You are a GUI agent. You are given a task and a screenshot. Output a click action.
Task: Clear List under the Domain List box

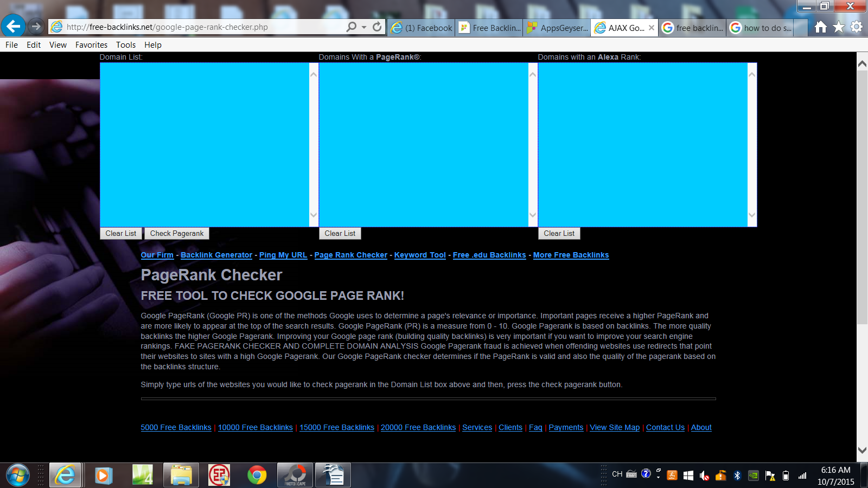[x=121, y=233]
